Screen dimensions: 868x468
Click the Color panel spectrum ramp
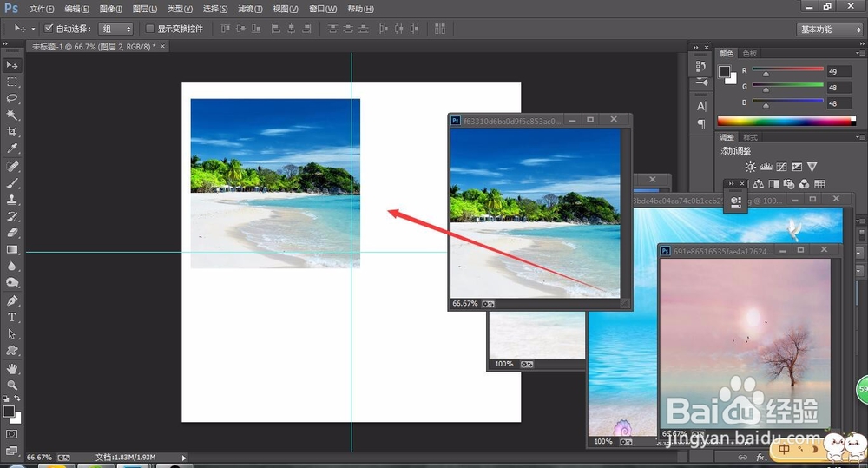786,121
